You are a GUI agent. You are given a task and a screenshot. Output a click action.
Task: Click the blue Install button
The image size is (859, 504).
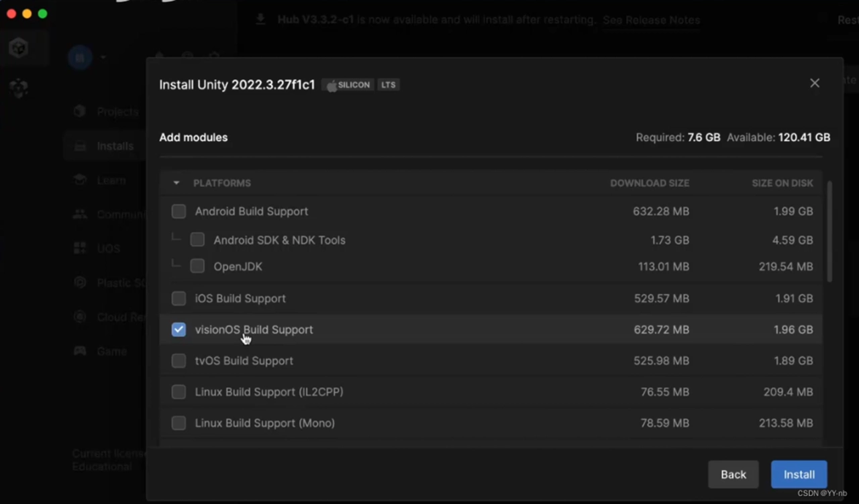(799, 474)
